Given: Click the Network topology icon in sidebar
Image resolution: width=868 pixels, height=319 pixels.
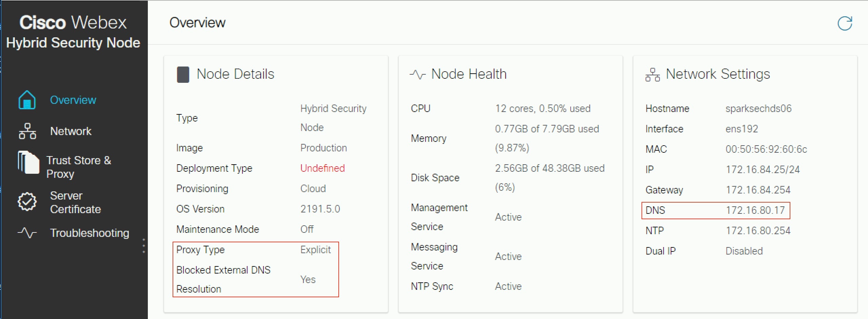Looking at the screenshot, I should point(27,131).
